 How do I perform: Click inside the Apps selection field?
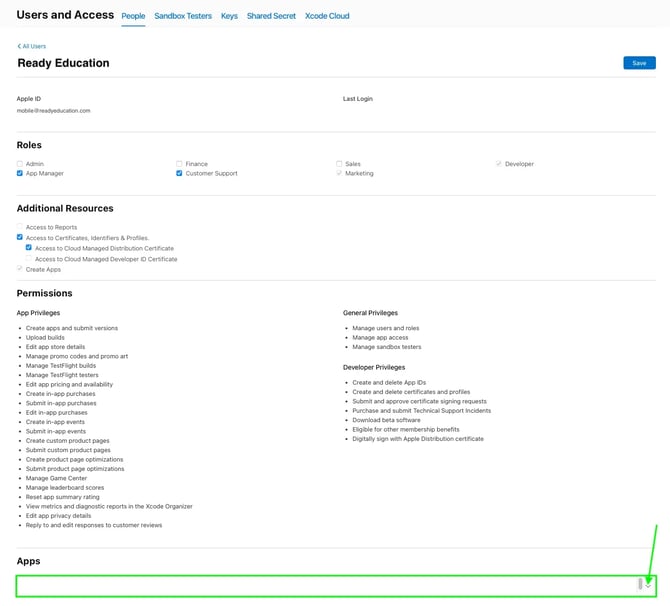click(x=336, y=586)
